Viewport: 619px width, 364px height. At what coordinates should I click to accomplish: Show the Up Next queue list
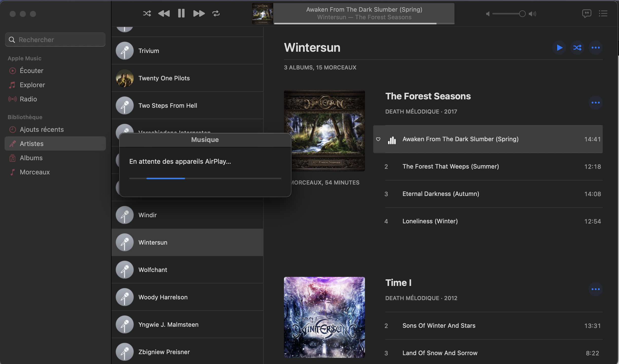(603, 13)
